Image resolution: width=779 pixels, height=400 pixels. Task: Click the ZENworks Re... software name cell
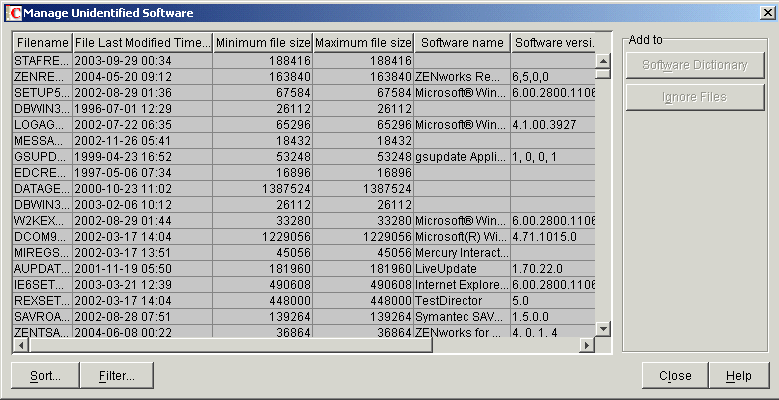click(x=463, y=77)
